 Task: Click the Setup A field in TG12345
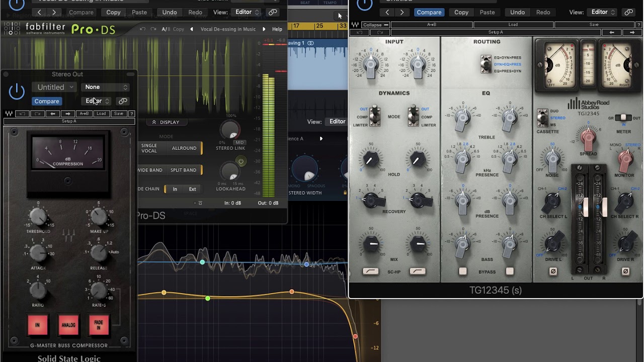tap(496, 32)
